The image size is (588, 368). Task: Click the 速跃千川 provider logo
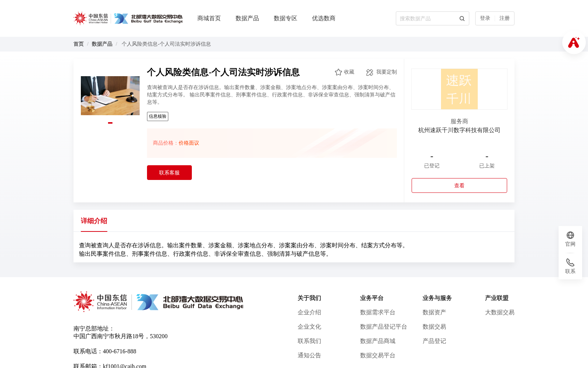tap(459, 89)
